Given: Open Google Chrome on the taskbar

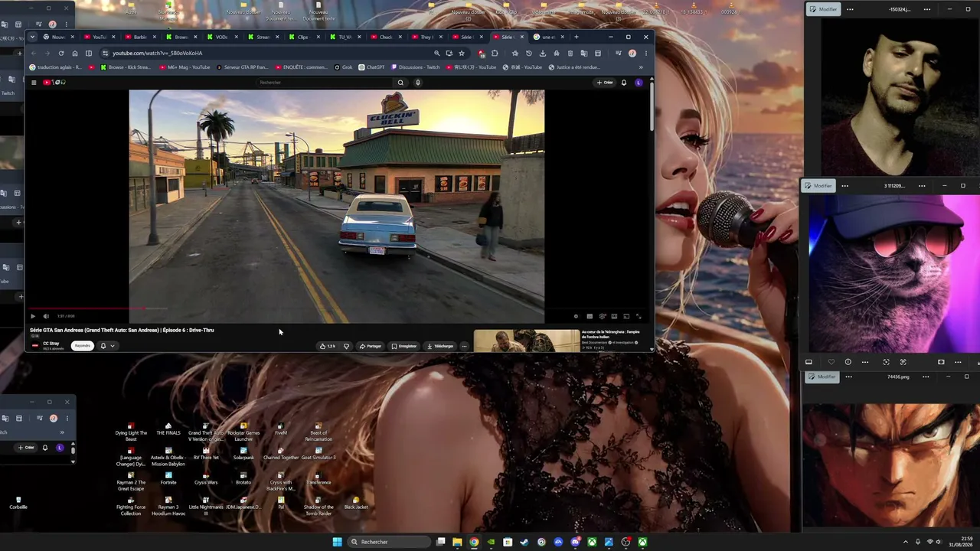Looking at the screenshot, I should pyautogui.click(x=474, y=542).
